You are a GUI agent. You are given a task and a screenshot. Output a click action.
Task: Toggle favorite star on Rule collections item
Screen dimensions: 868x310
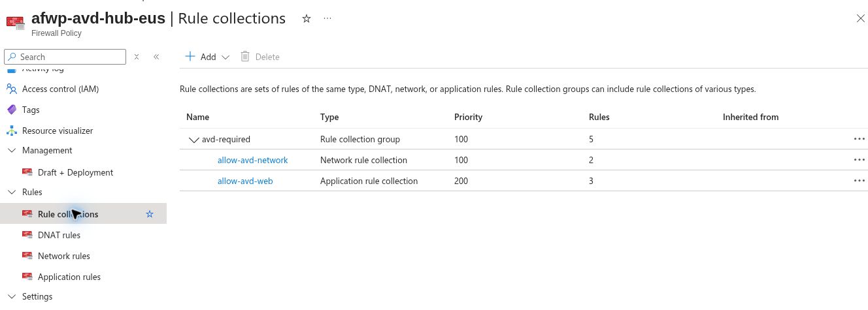[150, 214]
